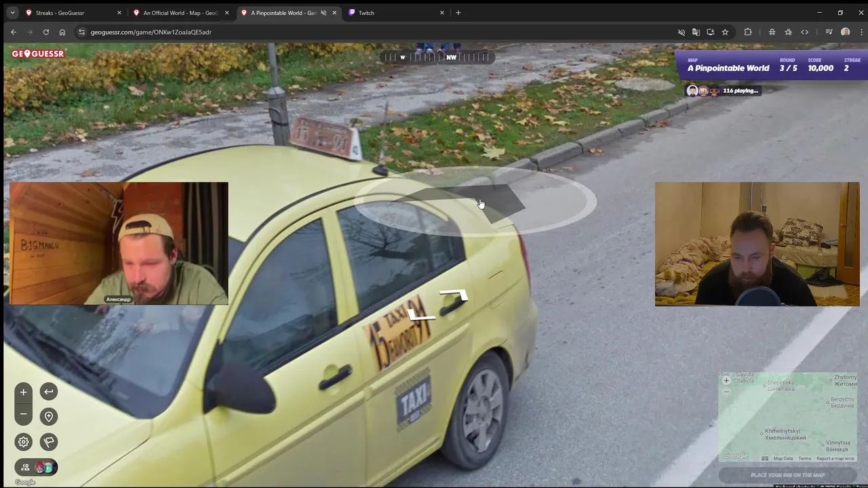
Task: Close the An Official World tab
Action: 226,13
